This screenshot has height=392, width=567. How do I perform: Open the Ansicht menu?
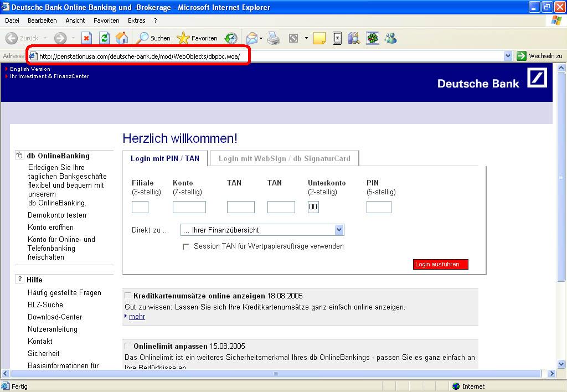pos(75,20)
